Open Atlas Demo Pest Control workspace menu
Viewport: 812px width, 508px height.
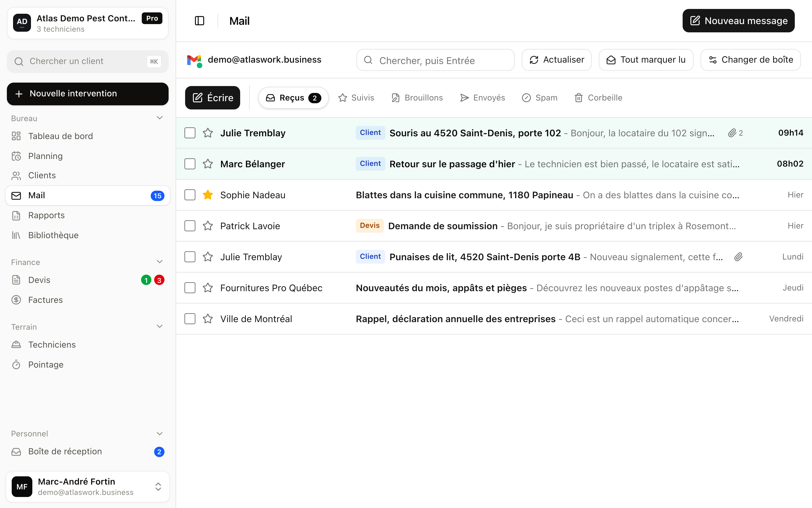(x=88, y=23)
